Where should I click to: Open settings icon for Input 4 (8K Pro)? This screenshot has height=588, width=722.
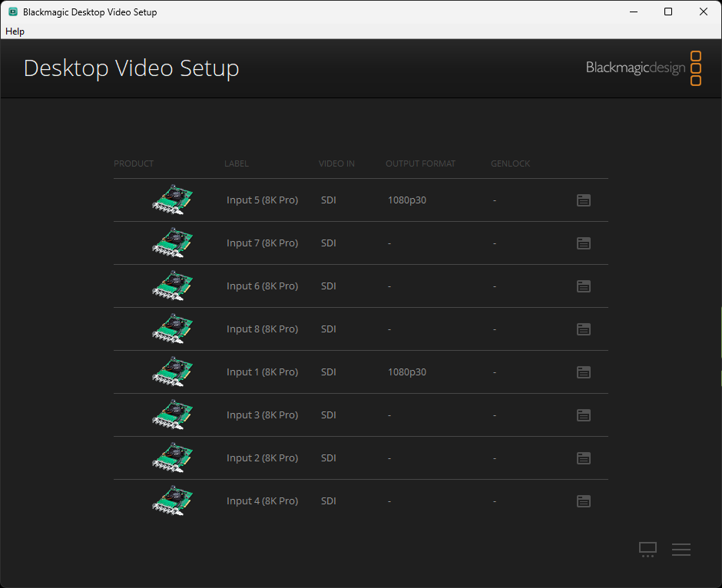584,501
